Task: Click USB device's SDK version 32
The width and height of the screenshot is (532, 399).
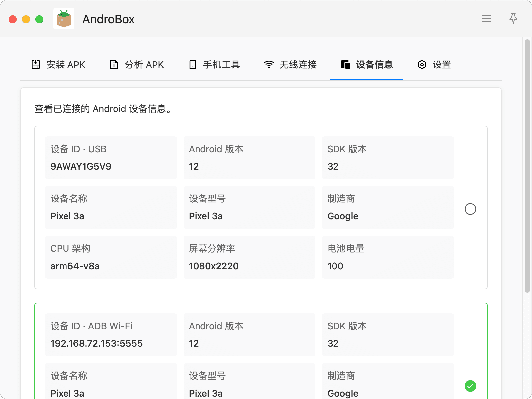Action: tap(333, 166)
